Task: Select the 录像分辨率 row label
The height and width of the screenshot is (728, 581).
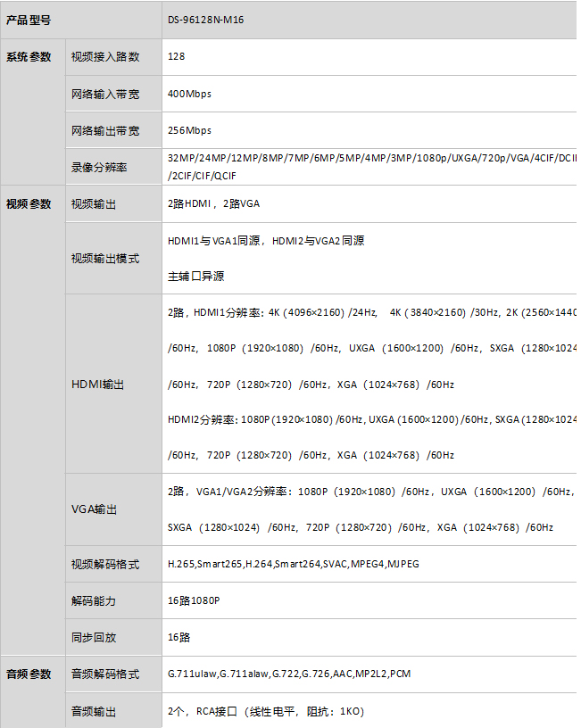Action: tap(99, 167)
